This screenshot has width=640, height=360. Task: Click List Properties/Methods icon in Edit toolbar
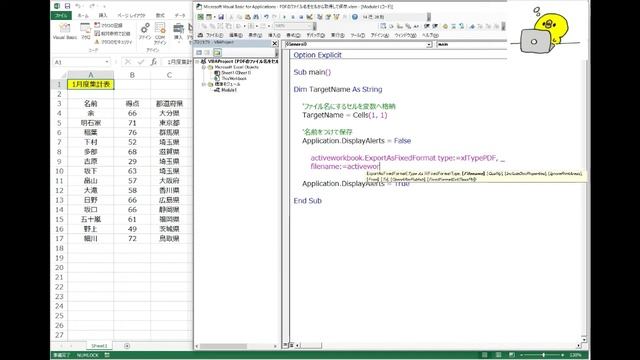(382, 26)
